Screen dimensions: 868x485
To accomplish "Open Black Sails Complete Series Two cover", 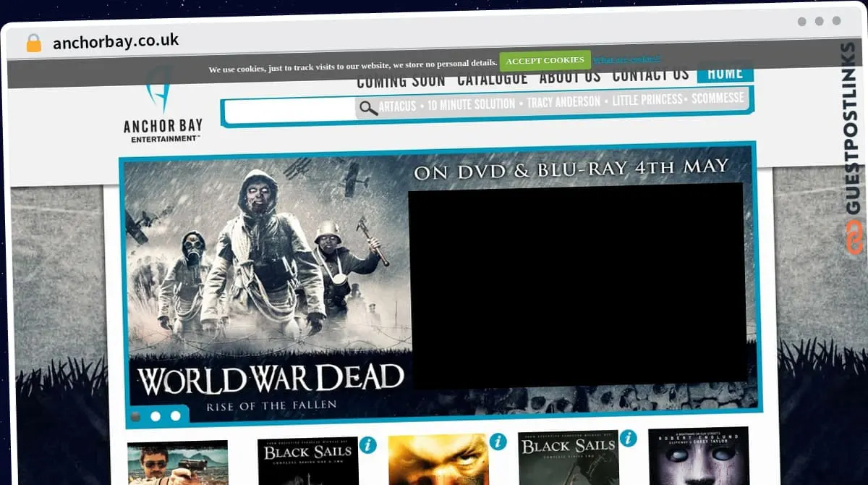I will tap(569, 457).
